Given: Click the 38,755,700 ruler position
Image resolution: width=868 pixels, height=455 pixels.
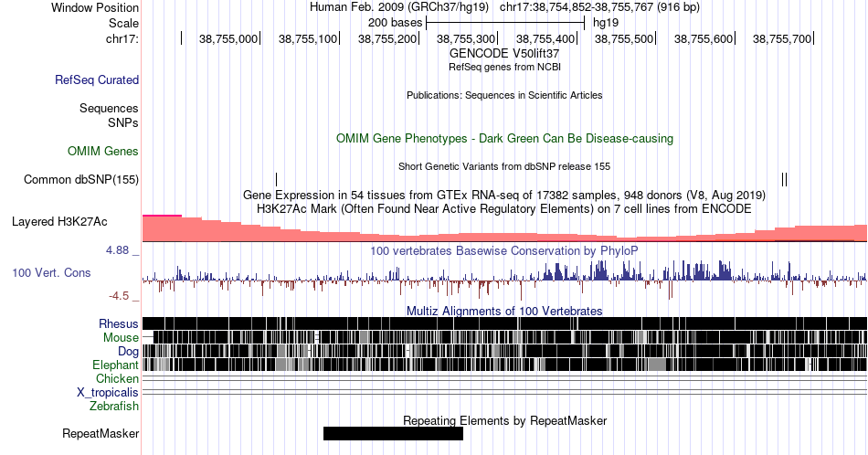Looking at the screenshot, I should [x=781, y=38].
